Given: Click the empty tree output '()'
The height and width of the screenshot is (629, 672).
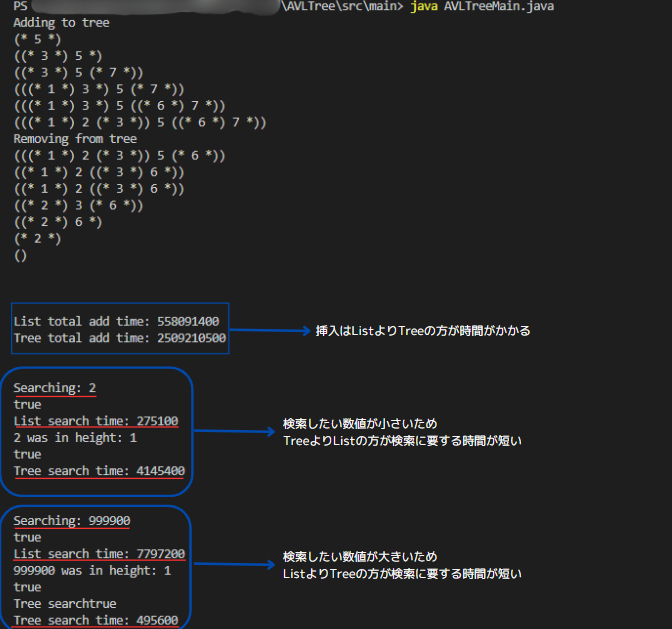Looking at the screenshot, I should 20,255.
